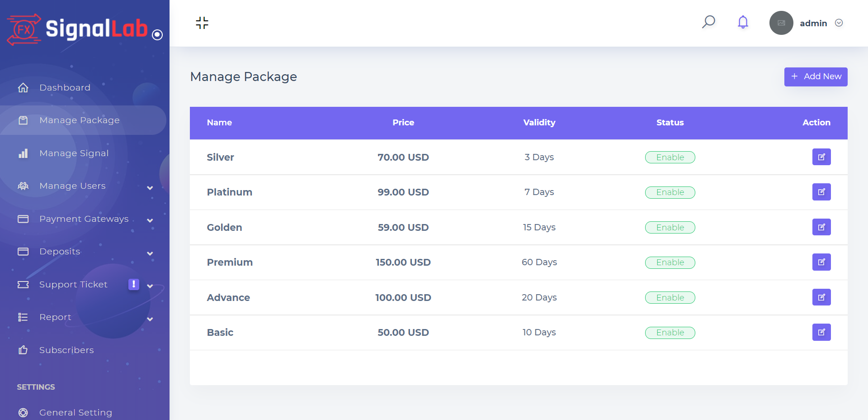
Task: Toggle the sidebar pin radio icon
Action: tap(157, 35)
